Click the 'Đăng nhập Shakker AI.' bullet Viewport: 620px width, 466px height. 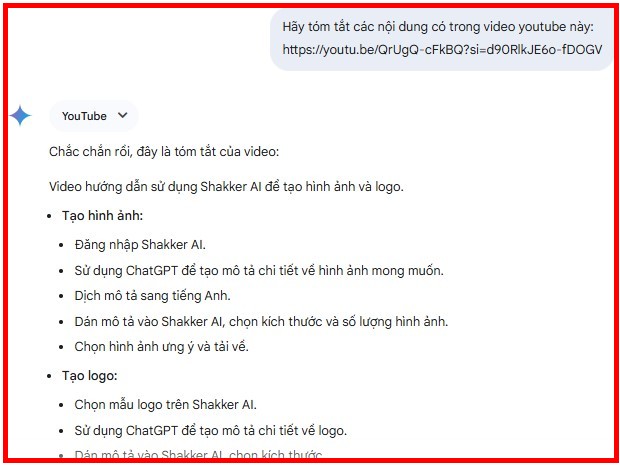coord(140,245)
